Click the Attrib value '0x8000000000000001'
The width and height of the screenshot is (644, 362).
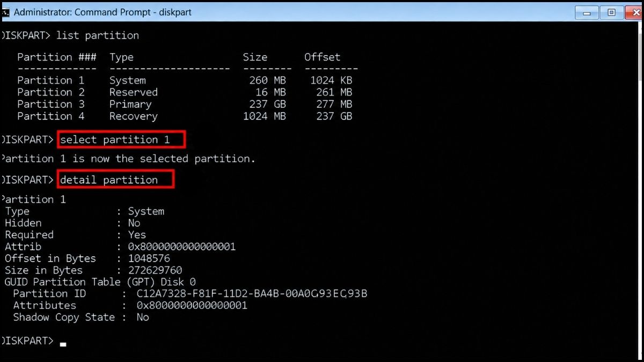click(x=182, y=247)
